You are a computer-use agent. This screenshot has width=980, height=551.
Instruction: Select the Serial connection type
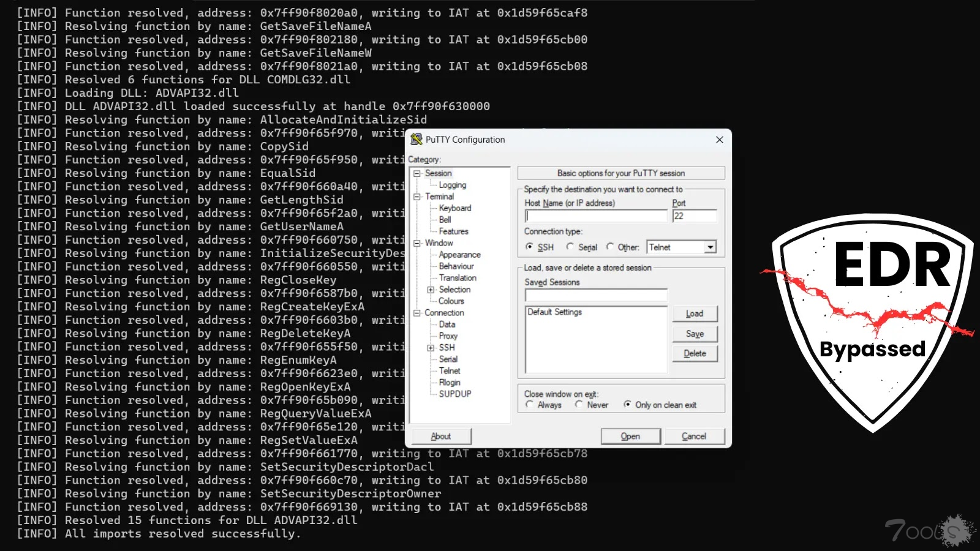coord(570,247)
